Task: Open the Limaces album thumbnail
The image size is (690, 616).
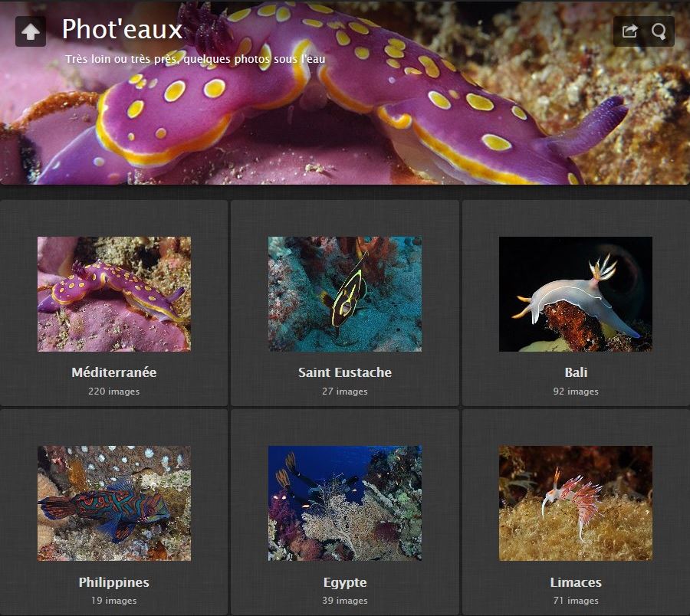Action: coord(576,503)
